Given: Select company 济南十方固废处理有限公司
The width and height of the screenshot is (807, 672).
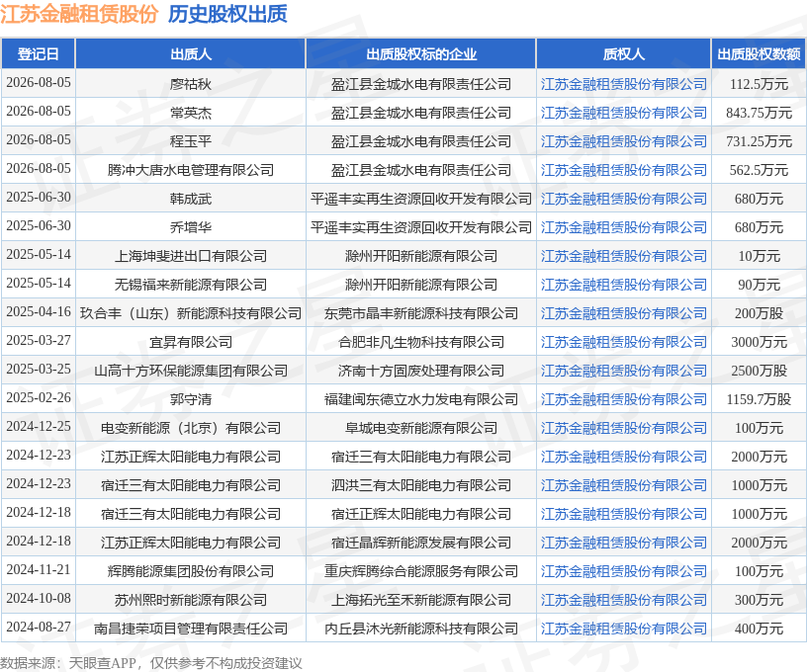Looking at the screenshot, I should click(x=421, y=371).
